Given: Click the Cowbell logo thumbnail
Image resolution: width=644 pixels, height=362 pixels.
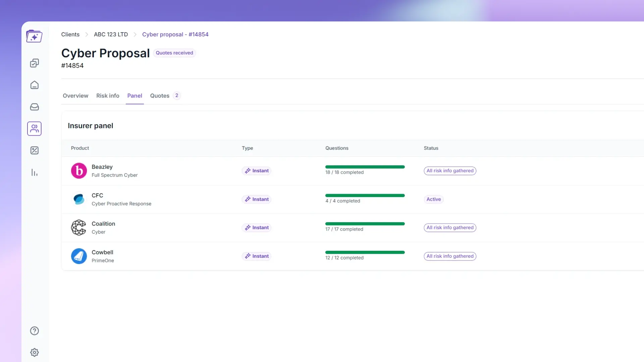Looking at the screenshot, I should pyautogui.click(x=79, y=256).
